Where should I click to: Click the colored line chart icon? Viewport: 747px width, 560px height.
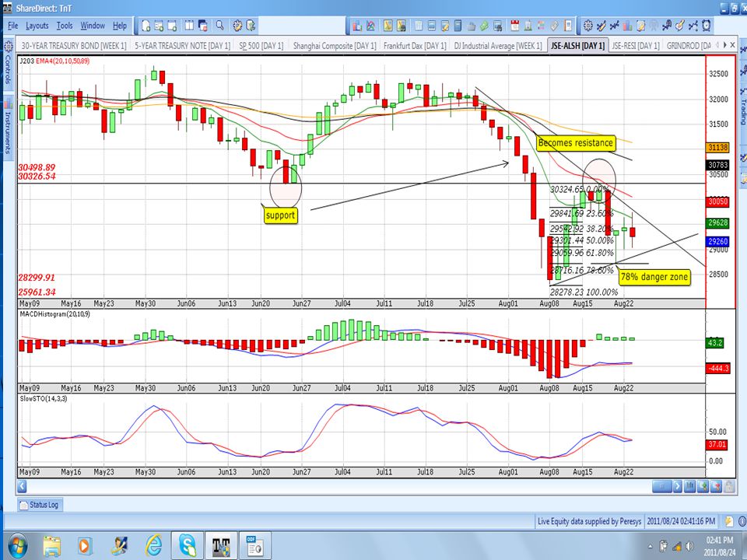pyautogui.click(x=370, y=26)
